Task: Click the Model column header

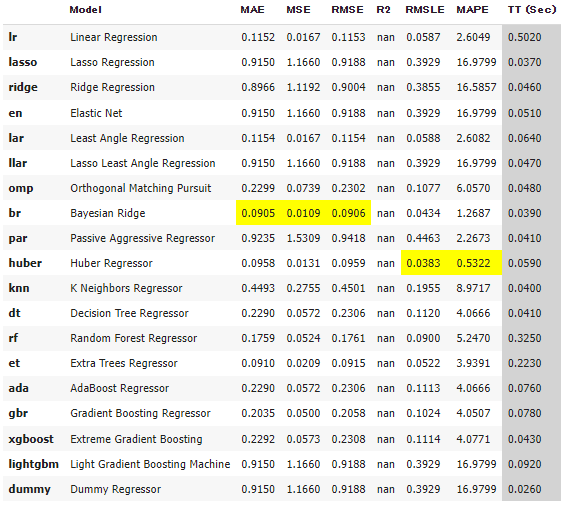Action: point(85,10)
